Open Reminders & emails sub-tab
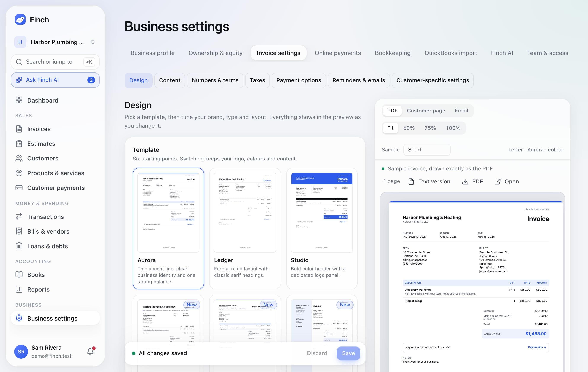588x372 pixels. coord(358,80)
